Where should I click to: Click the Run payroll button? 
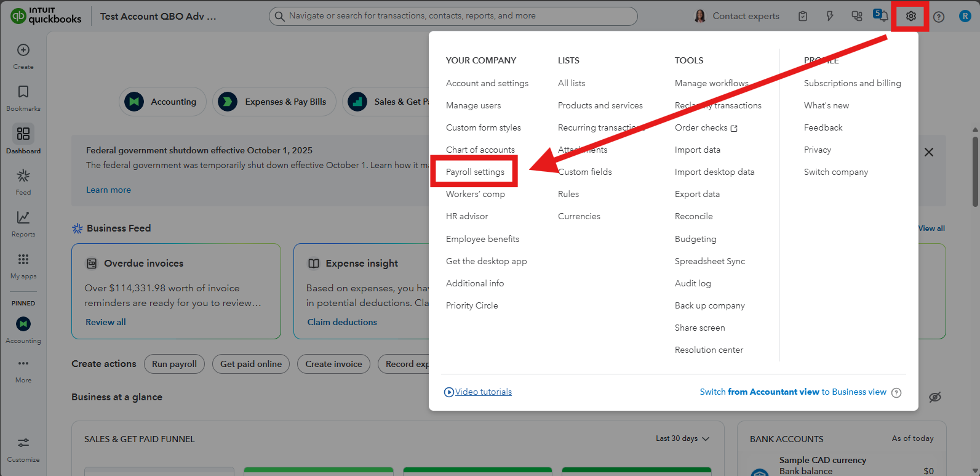click(174, 364)
